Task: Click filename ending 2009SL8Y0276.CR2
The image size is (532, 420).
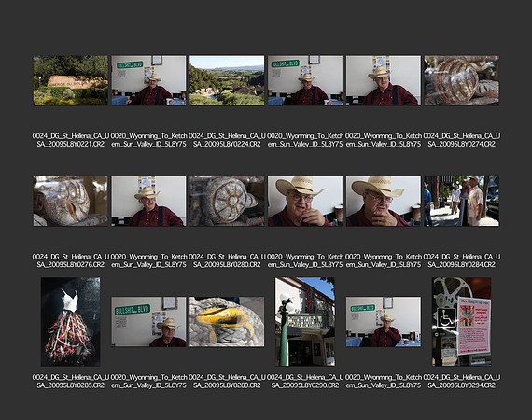Action: tap(71, 260)
